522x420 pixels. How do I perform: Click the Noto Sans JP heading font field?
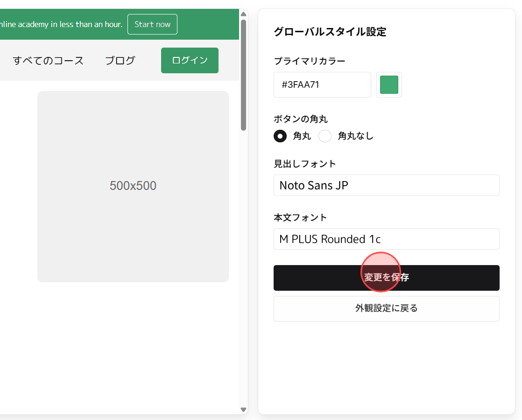click(x=386, y=185)
